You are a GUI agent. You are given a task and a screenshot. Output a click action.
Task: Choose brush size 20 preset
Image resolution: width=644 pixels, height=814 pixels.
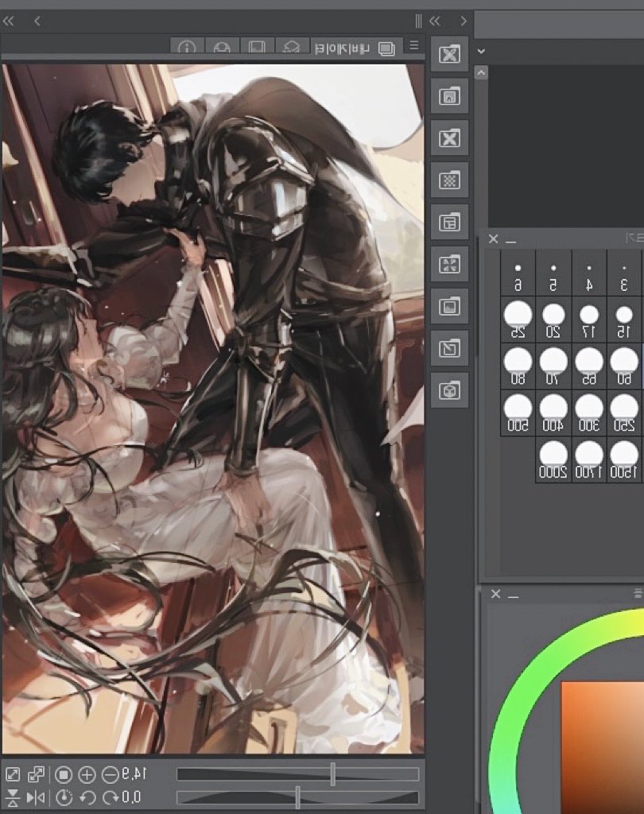(x=553, y=320)
